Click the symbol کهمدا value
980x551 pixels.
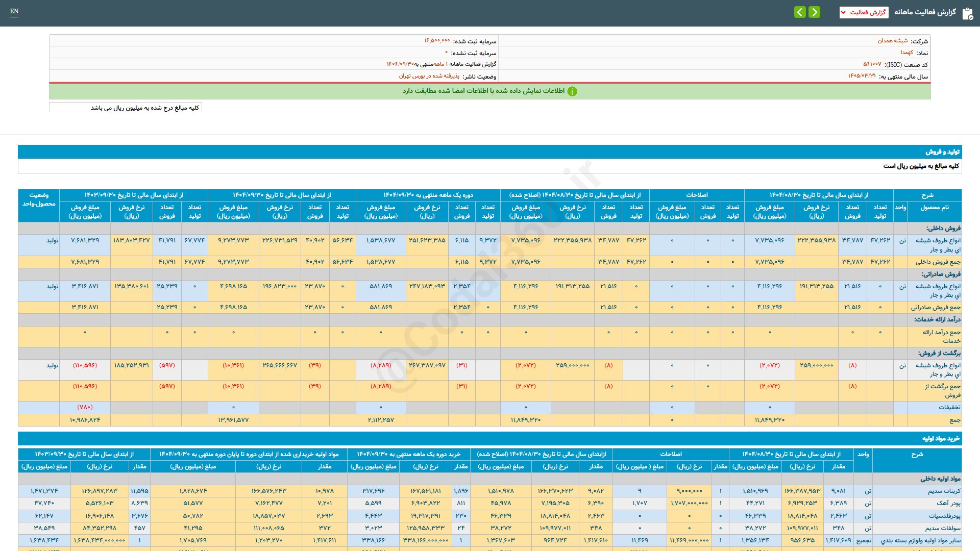tap(906, 53)
